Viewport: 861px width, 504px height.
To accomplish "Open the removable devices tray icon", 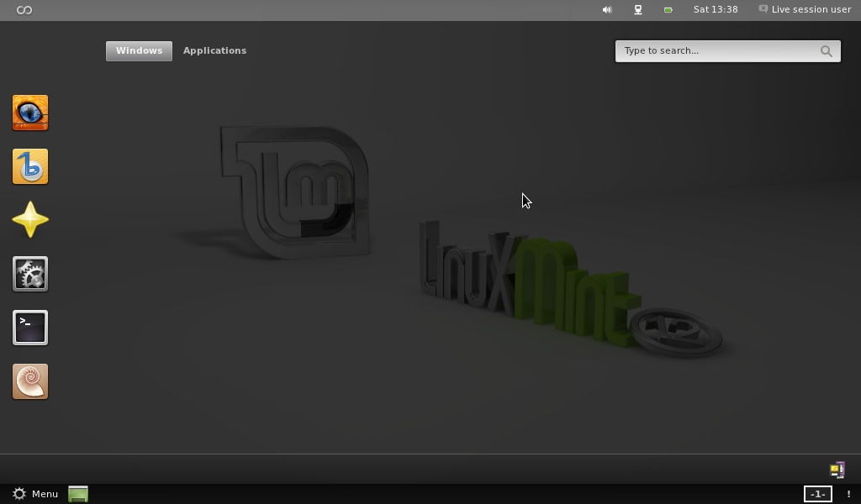I will click(837, 470).
